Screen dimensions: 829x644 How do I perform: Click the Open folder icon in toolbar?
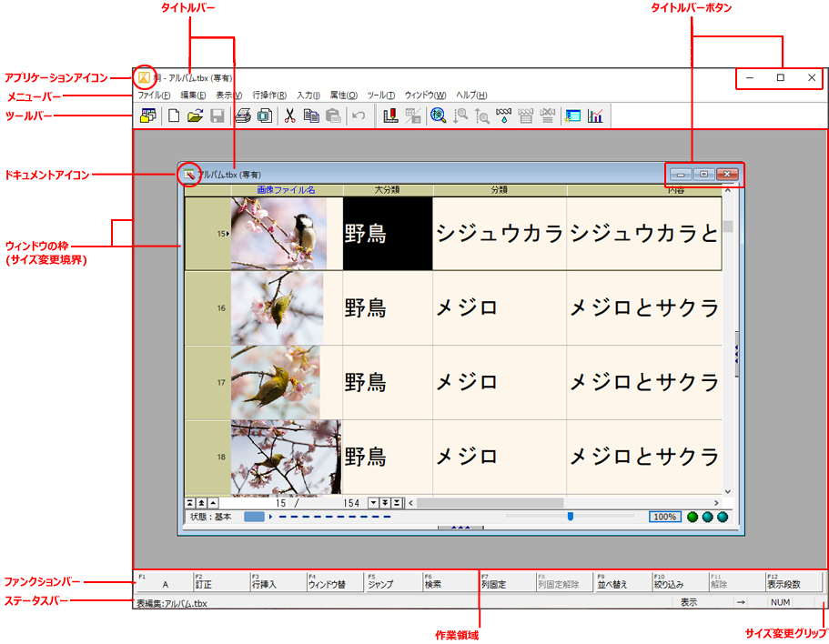[x=195, y=116]
